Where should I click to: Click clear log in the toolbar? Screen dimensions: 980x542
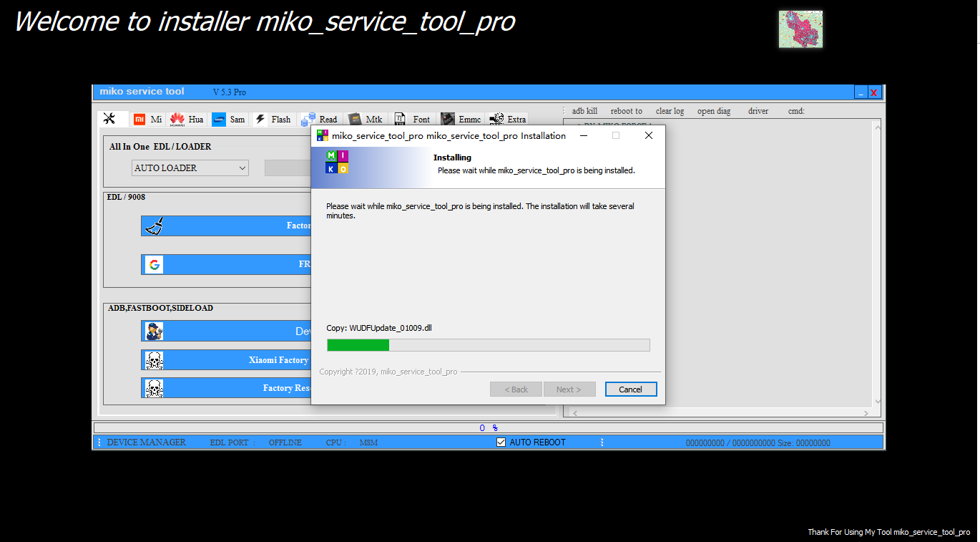(x=670, y=111)
